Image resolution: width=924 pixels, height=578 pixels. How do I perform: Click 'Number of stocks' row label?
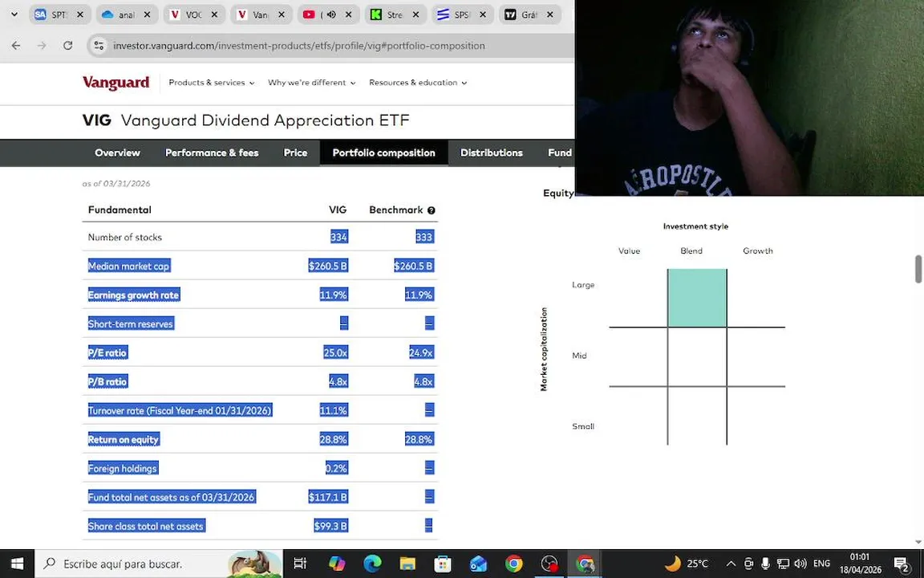(x=125, y=237)
